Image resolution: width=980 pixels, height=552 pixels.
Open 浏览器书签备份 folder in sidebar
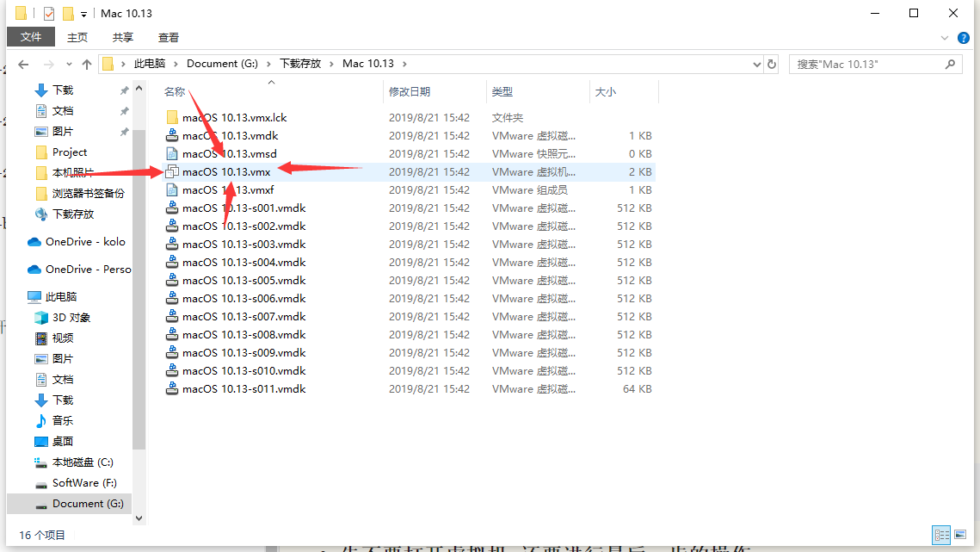[88, 194]
